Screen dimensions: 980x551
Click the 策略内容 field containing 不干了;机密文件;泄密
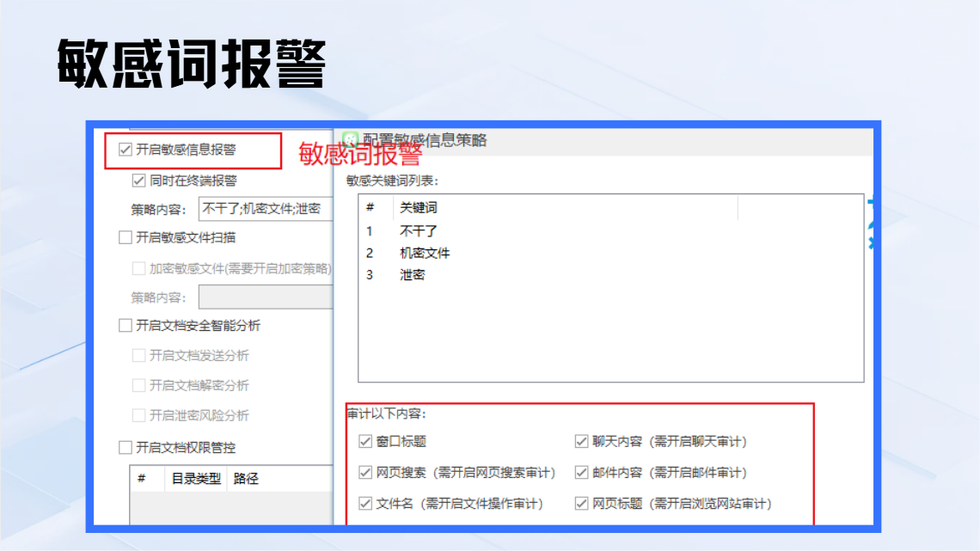pos(266,209)
